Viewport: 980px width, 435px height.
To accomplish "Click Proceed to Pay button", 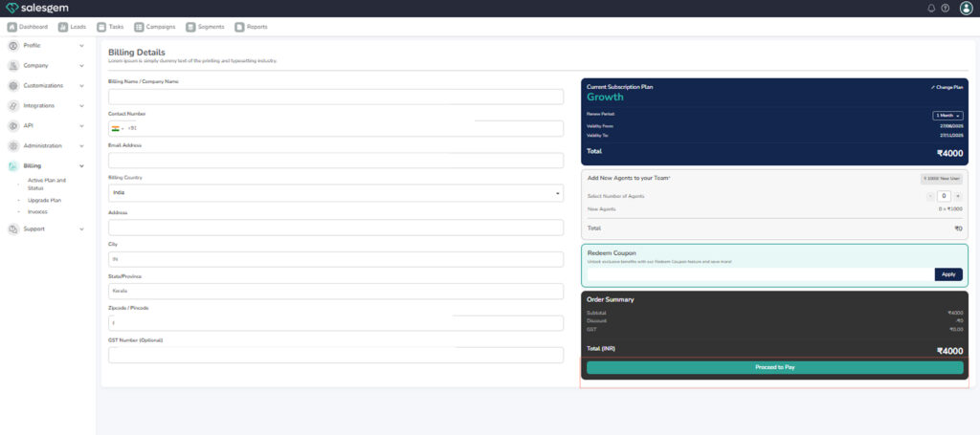I will (774, 367).
